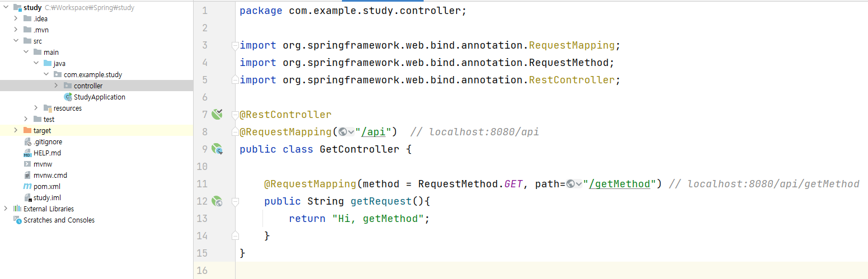
Task: Toggle the fold marker at line 7 annotation
Action: (235, 115)
